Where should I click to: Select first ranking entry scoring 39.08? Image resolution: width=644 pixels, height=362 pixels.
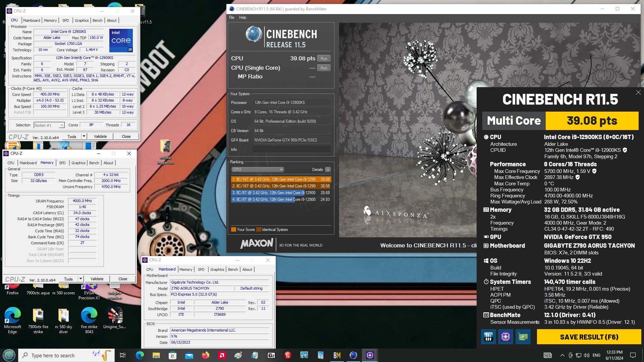[x=281, y=179]
